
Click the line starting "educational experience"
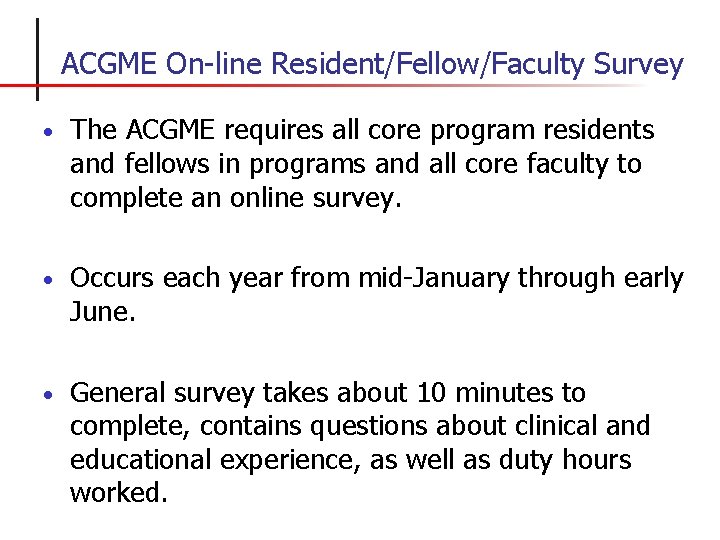(x=350, y=460)
